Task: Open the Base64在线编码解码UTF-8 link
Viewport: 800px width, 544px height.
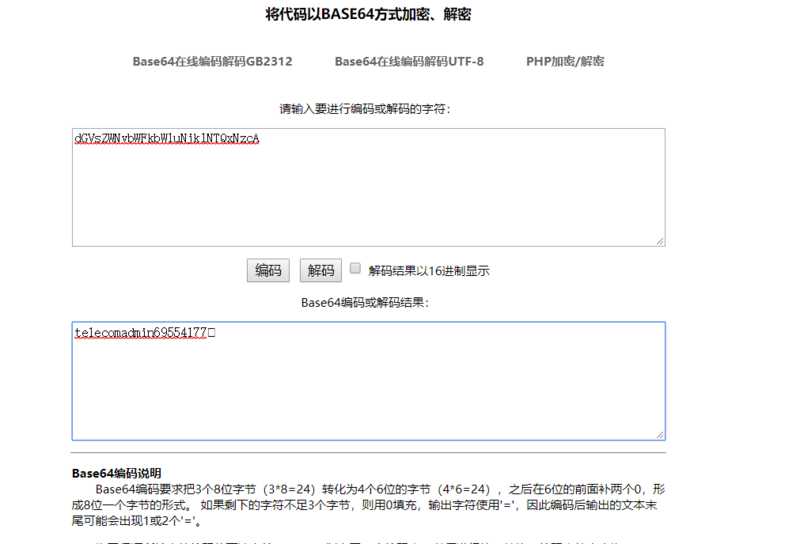Action: click(409, 61)
